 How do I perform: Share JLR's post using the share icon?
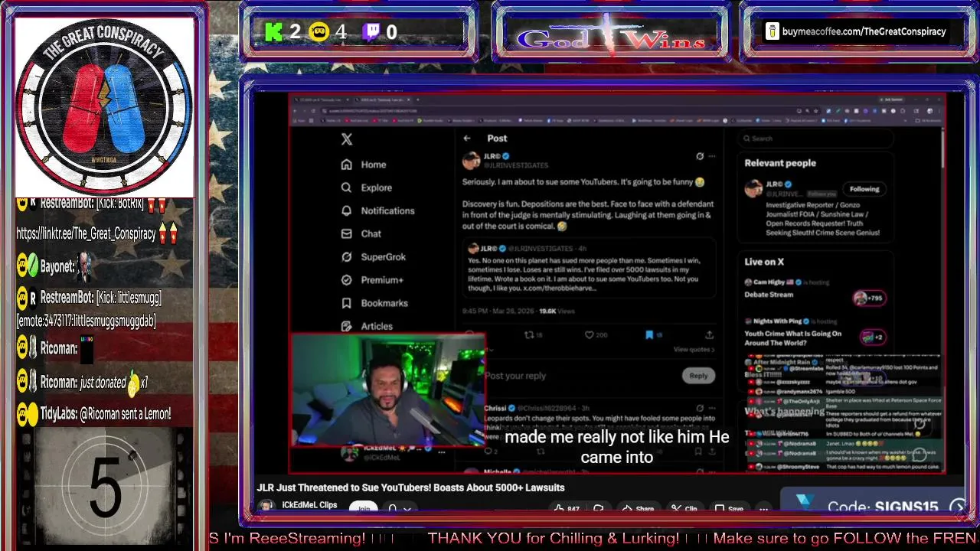point(709,334)
